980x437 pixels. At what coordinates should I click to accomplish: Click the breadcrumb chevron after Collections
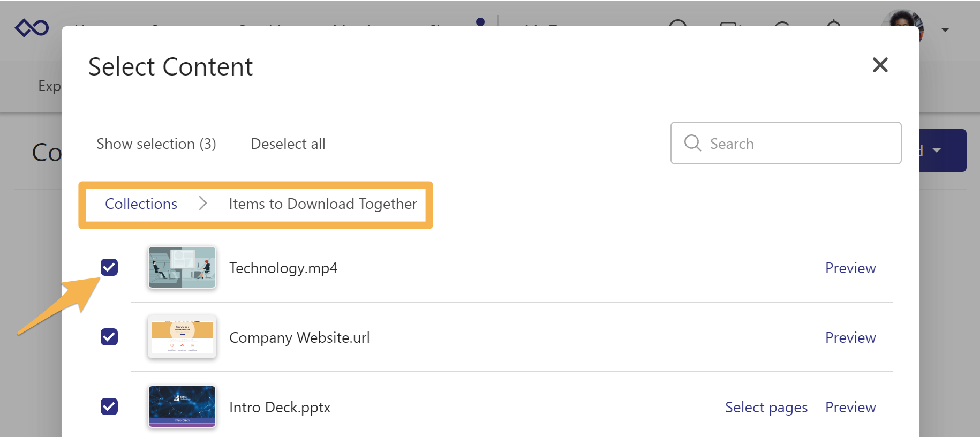[x=203, y=204]
